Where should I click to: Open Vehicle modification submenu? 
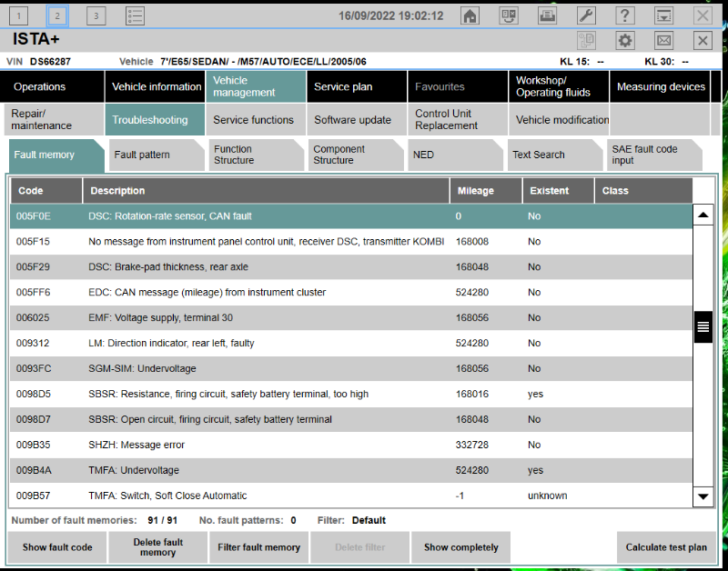click(559, 120)
